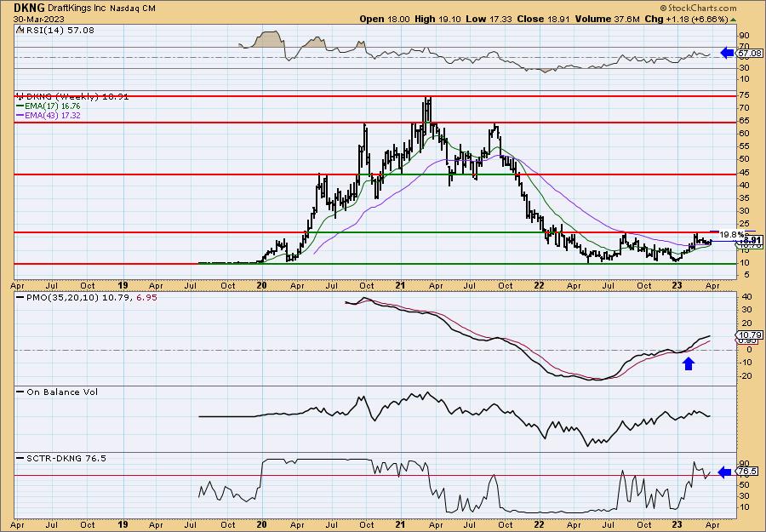Click the DKNG ticker symbol in the header

click(29, 8)
